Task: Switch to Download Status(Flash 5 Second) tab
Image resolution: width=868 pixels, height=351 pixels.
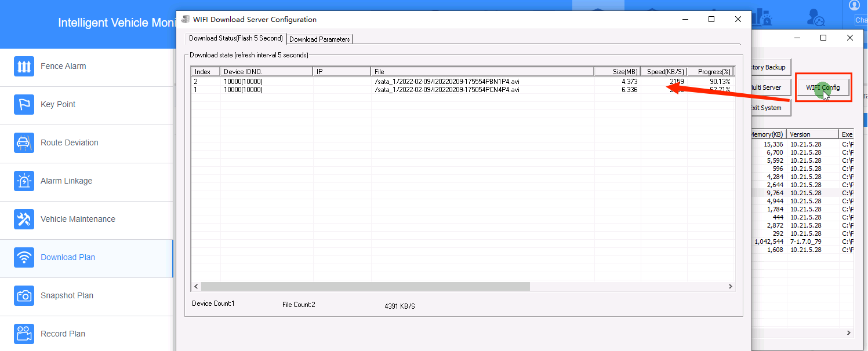Action: coord(236,38)
